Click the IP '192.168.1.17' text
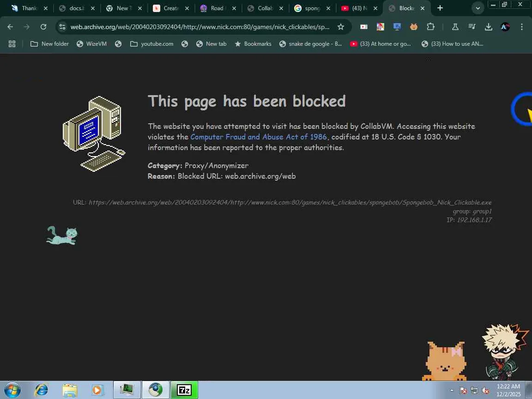532x399 pixels. tap(474, 220)
